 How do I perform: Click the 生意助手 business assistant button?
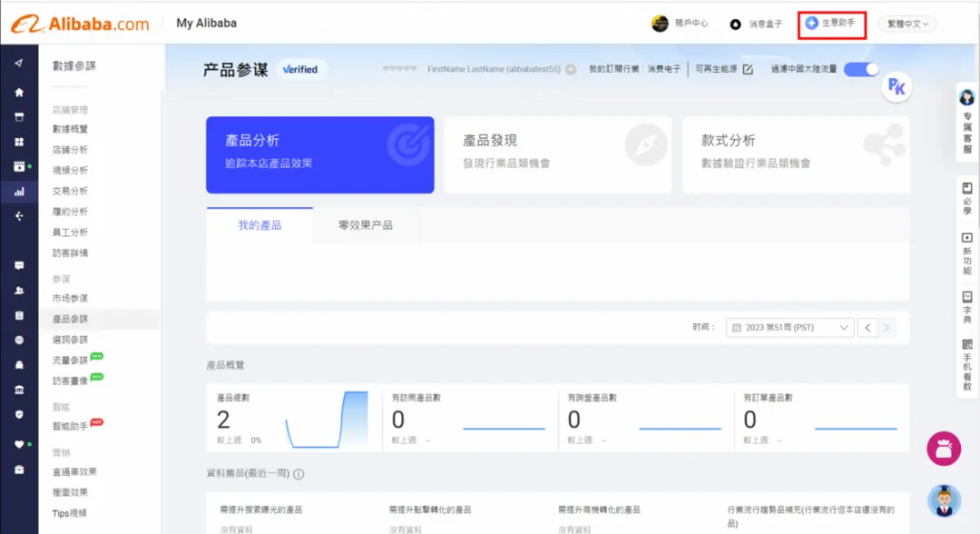[831, 24]
